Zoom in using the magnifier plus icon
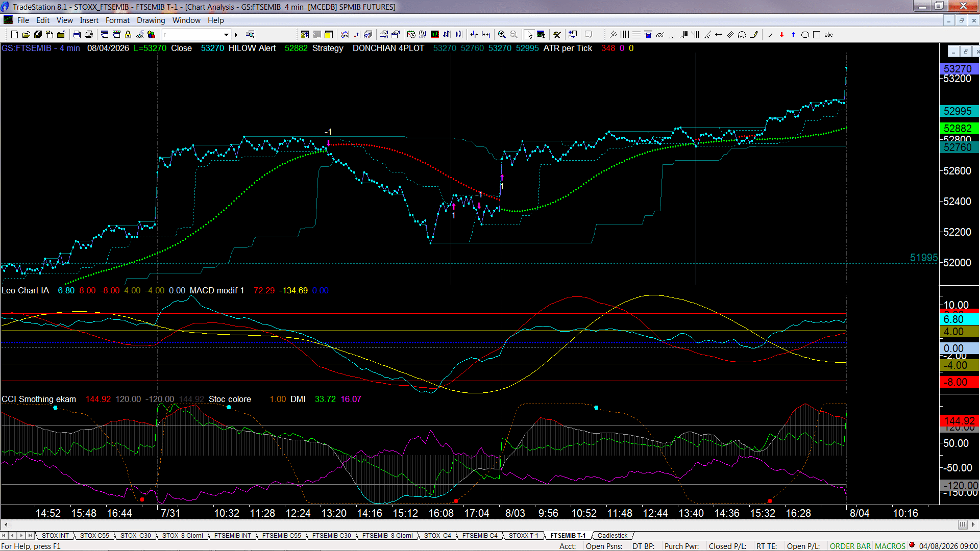 (502, 35)
